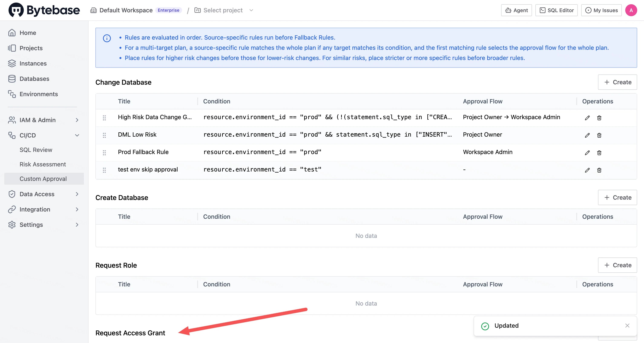Image resolution: width=644 pixels, height=343 pixels.
Task: Edit the High Risk Data Change rule
Action: coord(587,118)
